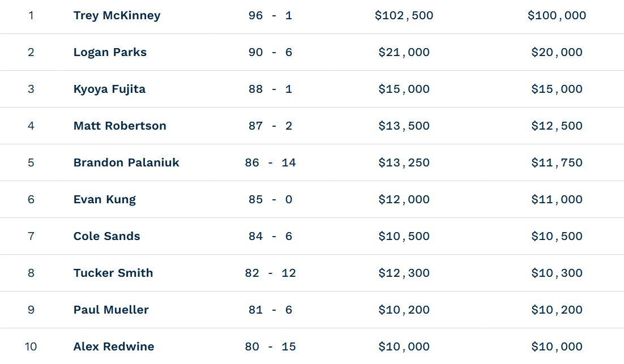Click Kyoya Fujita's name

pos(109,89)
